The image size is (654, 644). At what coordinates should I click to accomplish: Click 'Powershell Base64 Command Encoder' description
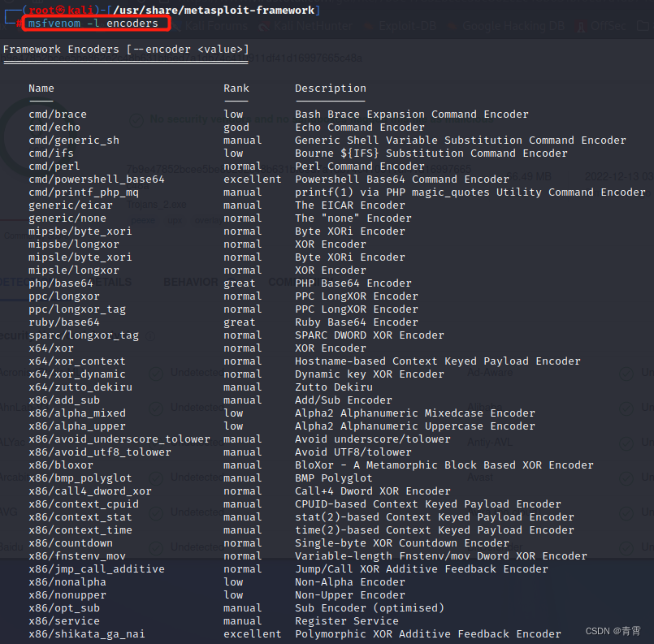402,179
